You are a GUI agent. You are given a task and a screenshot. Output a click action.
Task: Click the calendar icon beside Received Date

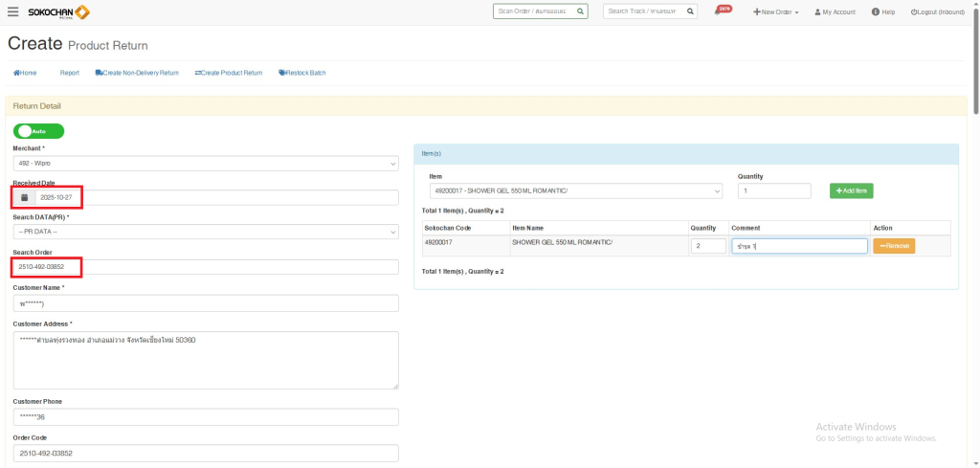pos(25,197)
